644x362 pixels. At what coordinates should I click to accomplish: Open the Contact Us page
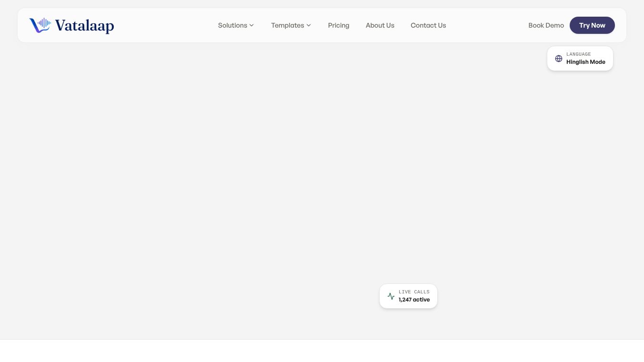pos(428,25)
